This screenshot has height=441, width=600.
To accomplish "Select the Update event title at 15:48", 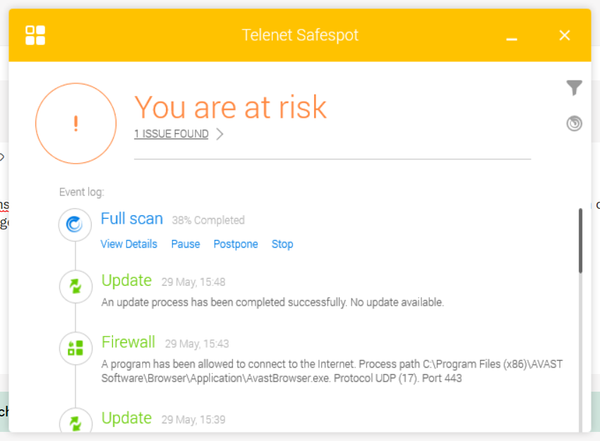I will pyautogui.click(x=127, y=280).
